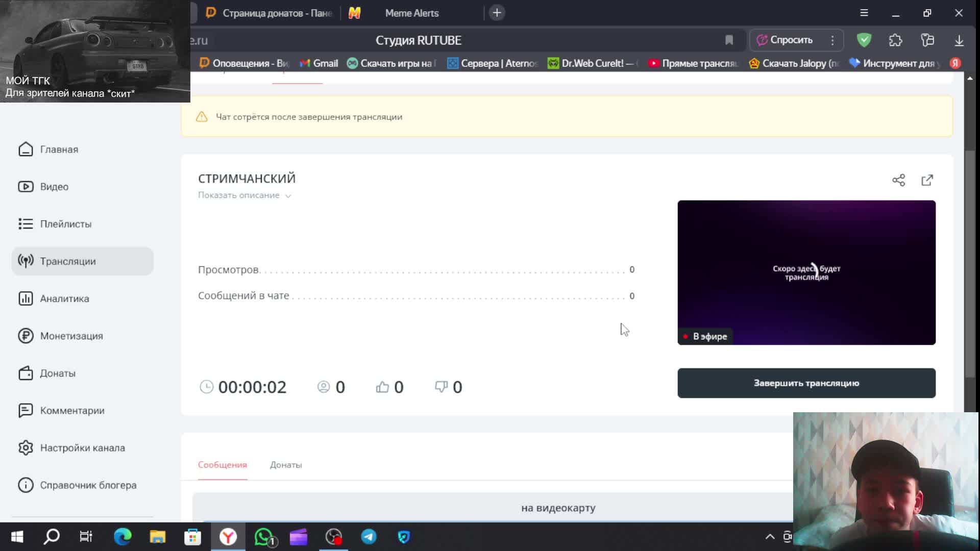
Task: Open Настройки канала in sidebar
Action: [82, 448]
